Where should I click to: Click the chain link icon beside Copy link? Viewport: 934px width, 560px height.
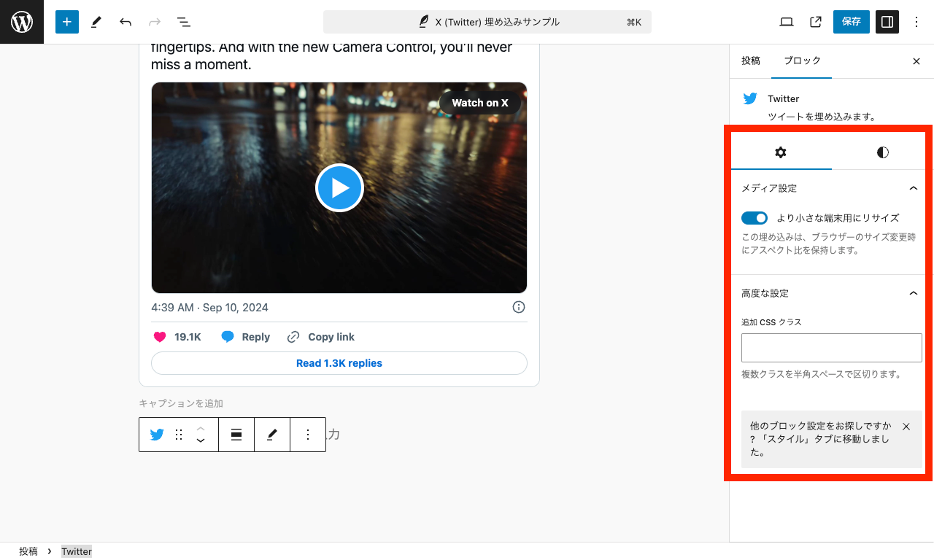[293, 337]
